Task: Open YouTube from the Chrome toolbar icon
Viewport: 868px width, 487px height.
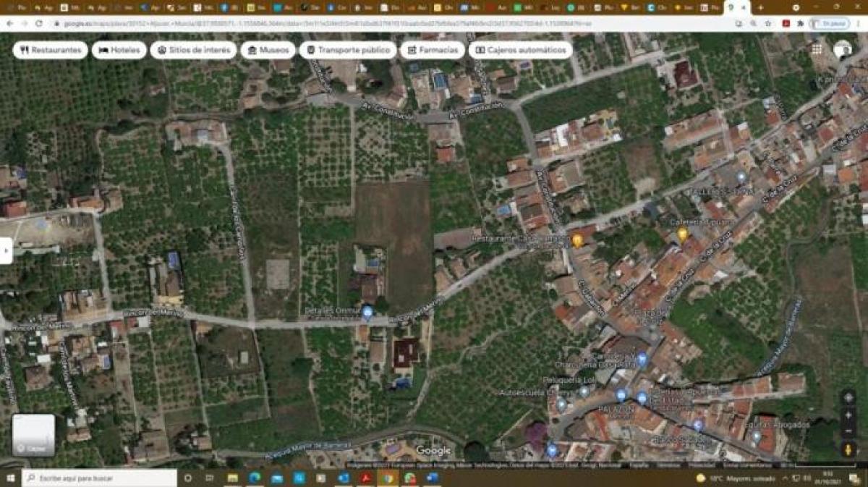Action: 786,22
